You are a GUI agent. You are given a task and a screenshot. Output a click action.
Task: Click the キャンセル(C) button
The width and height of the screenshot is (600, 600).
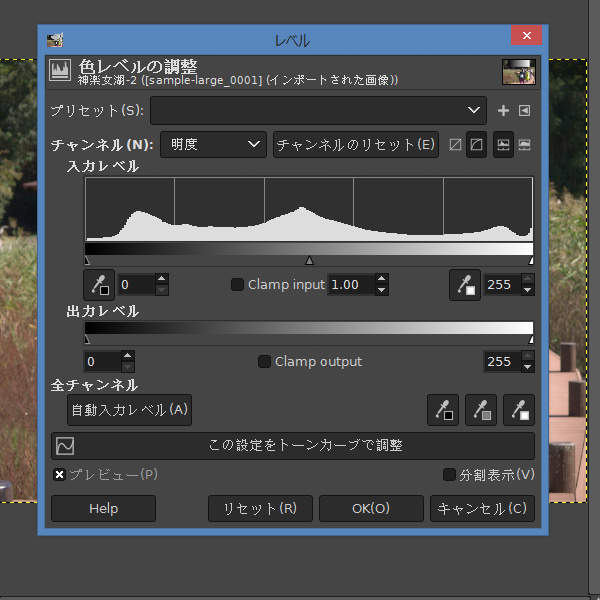pyautogui.click(x=482, y=509)
